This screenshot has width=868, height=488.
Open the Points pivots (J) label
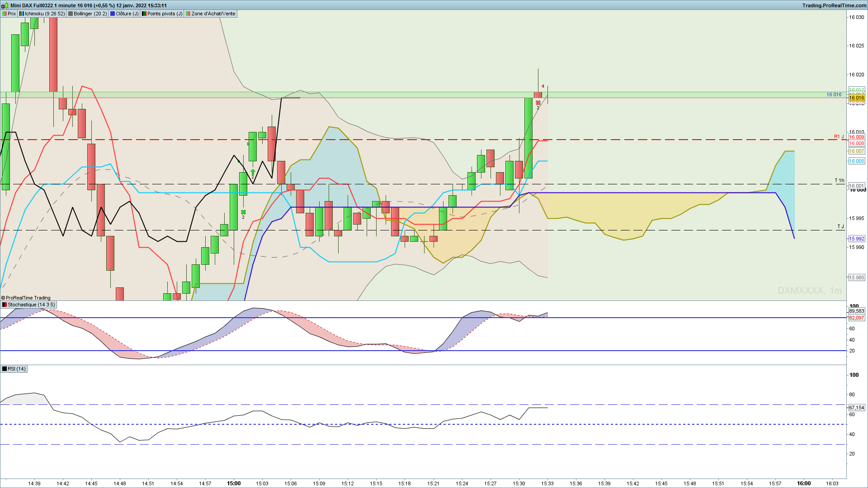coord(162,14)
